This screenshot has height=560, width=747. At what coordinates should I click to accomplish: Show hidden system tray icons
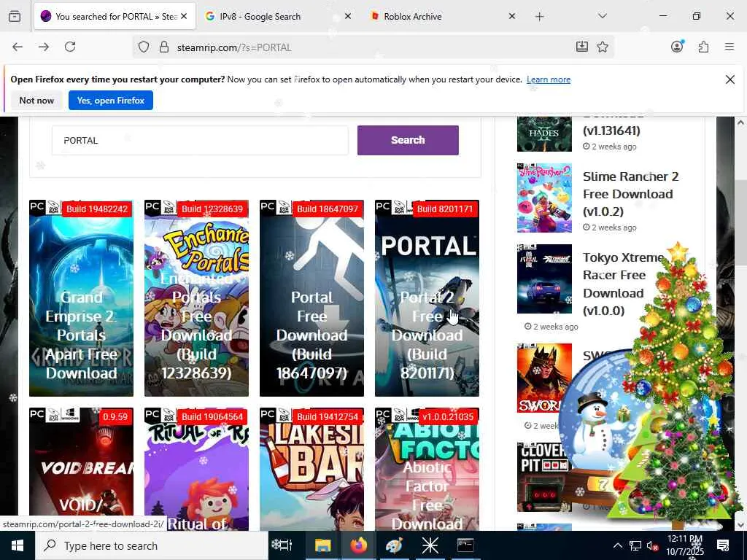[x=617, y=545]
